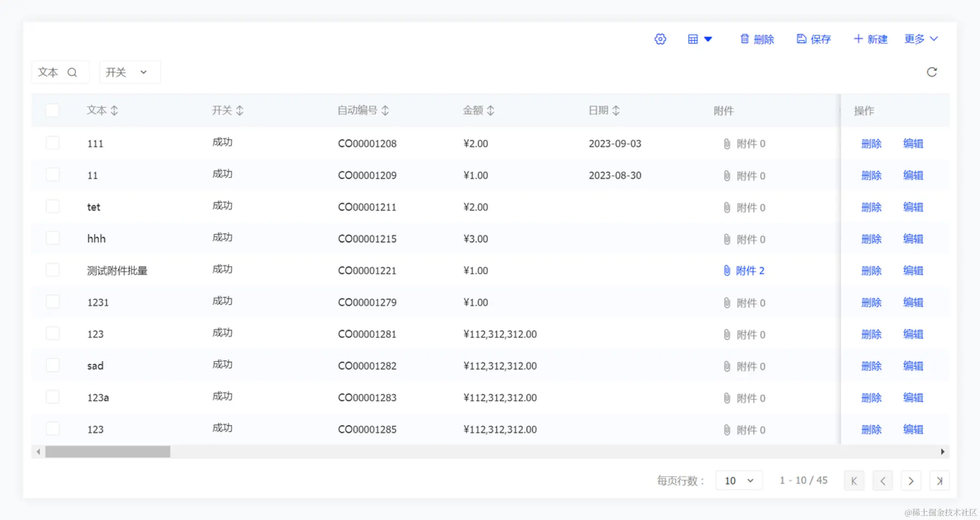Click the refresh table icon

[x=931, y=72]
